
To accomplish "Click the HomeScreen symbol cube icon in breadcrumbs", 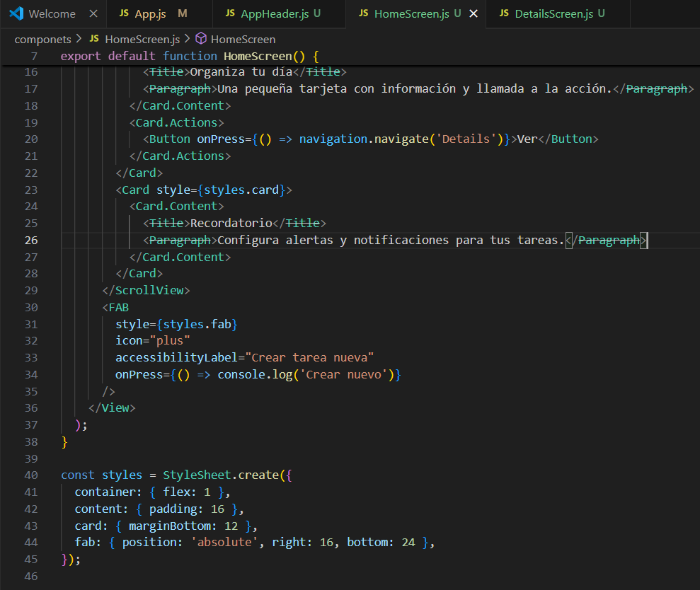I will [x=201, y=39].
